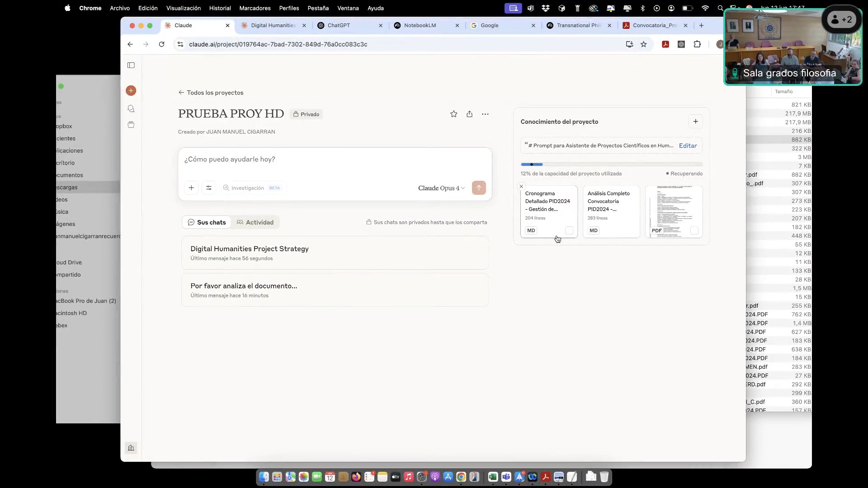The width and height of the screenshot is (868, 488).
Task: Click Bluetooth icon in menu bar
Action: [642, 8]
